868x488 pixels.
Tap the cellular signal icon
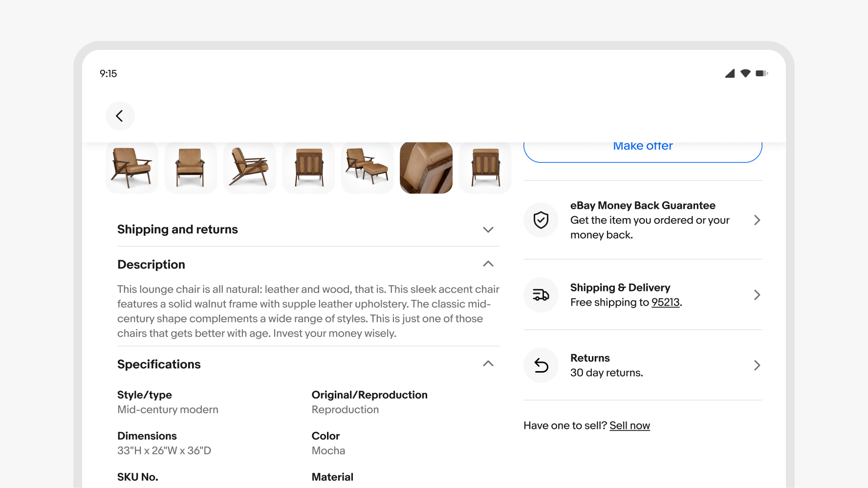click(730, 73)
